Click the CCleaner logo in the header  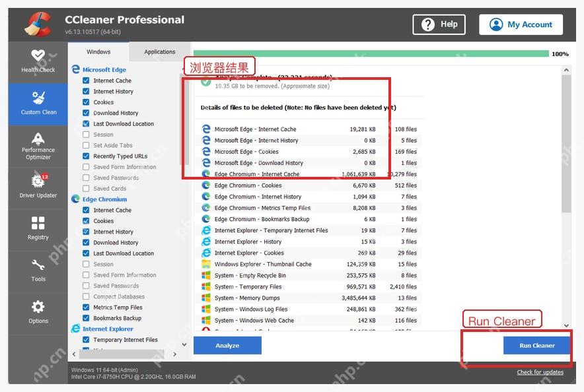tap(38, 24)
